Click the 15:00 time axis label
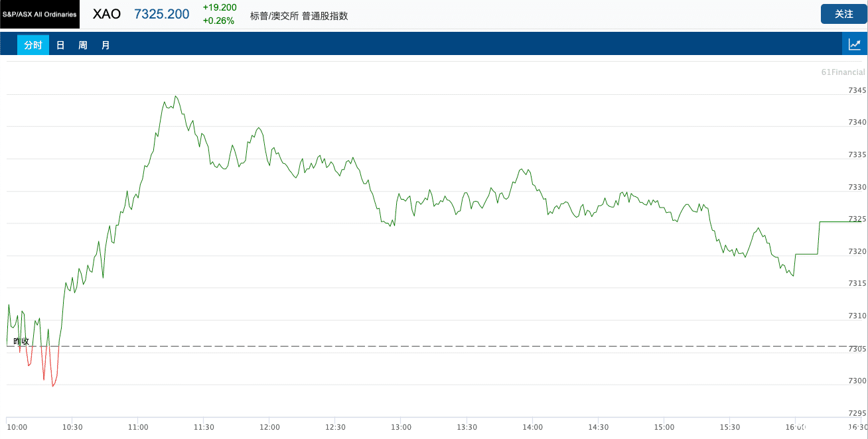The width and height of the screenshot is (868, 439). [664, 427]
